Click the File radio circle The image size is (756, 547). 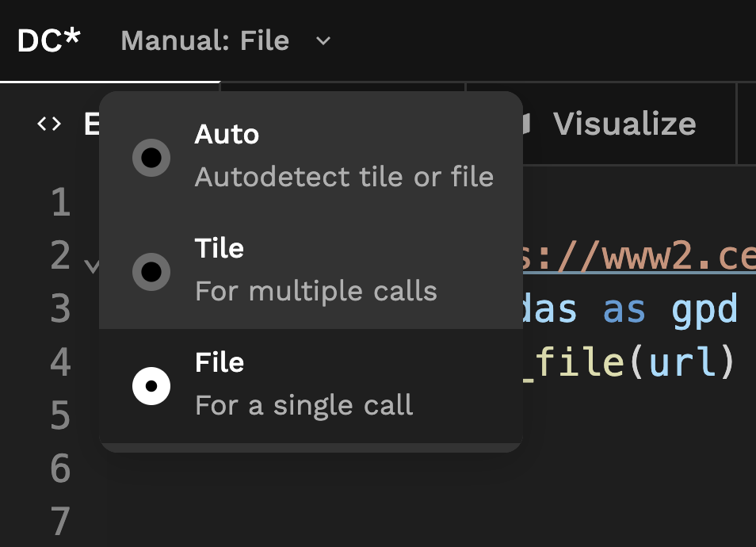pyautogui.click(x=151, y=386)
